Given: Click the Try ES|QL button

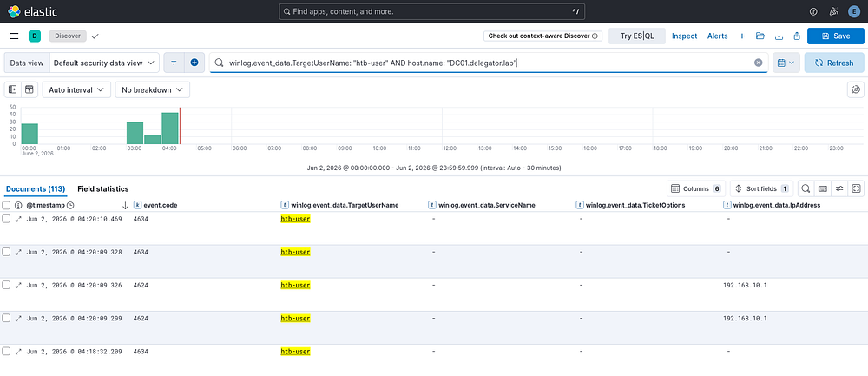Looking at the screenshot, I should pyautogui.click(x=636, y=36).
